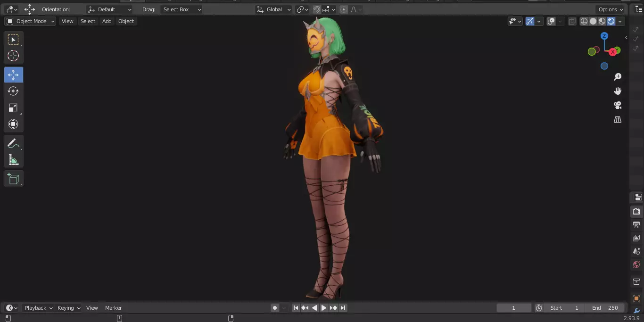Screen dimensions: 644x322
Task: Open the Output properties tab
Action: click(x=637, y=224)
